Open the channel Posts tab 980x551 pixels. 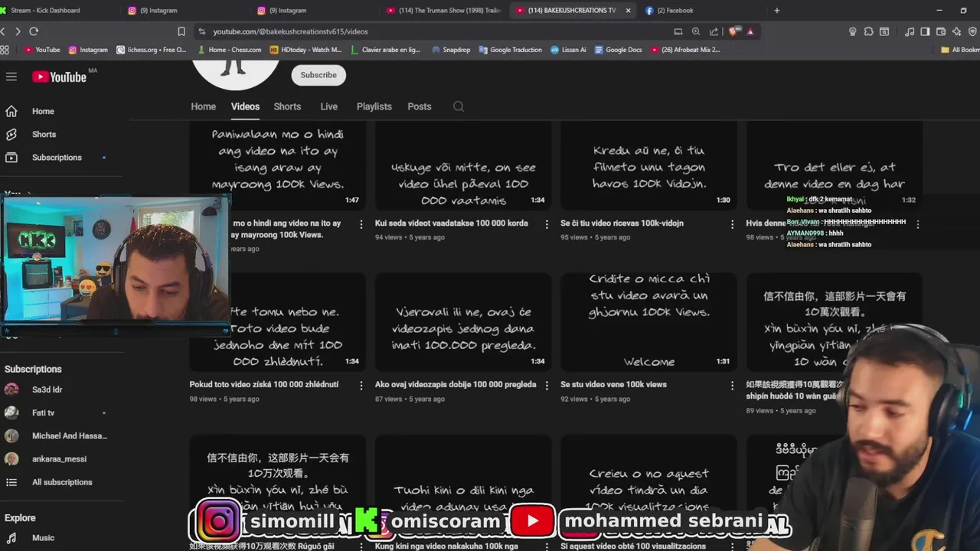point(420,106)
